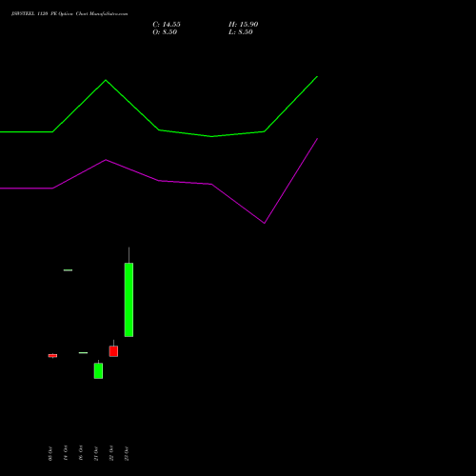
Task: Click the '14 Oct' date axis label
Action: pyautogui.click(x=66, y=453)
